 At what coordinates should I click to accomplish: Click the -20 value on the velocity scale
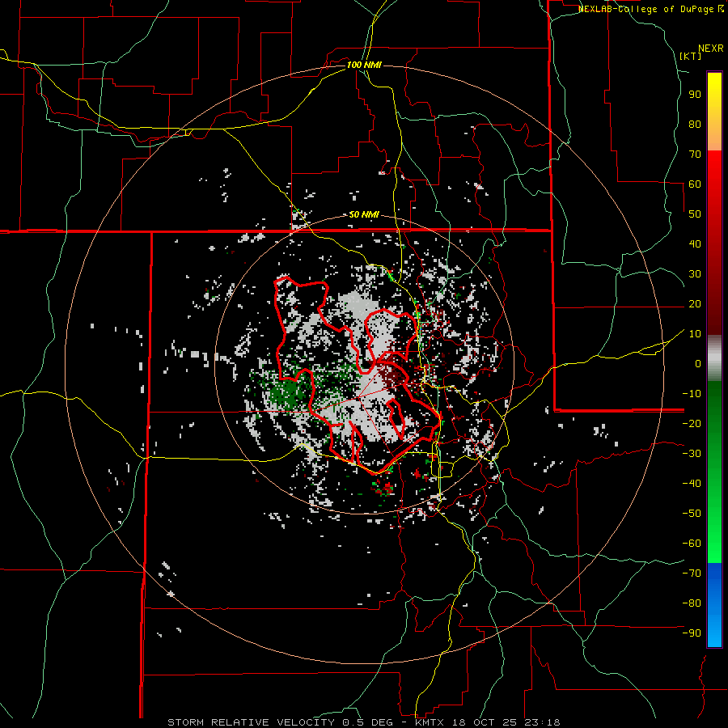point(692,423)
